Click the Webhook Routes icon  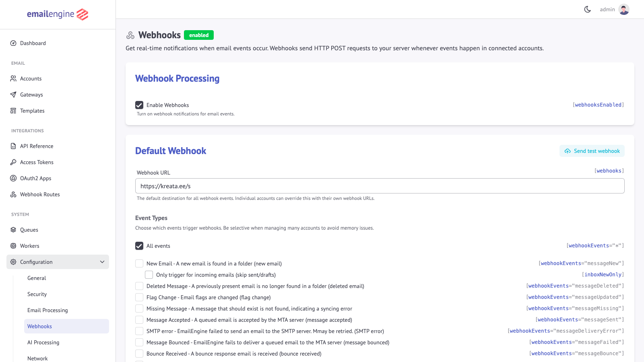pos(13,194)
